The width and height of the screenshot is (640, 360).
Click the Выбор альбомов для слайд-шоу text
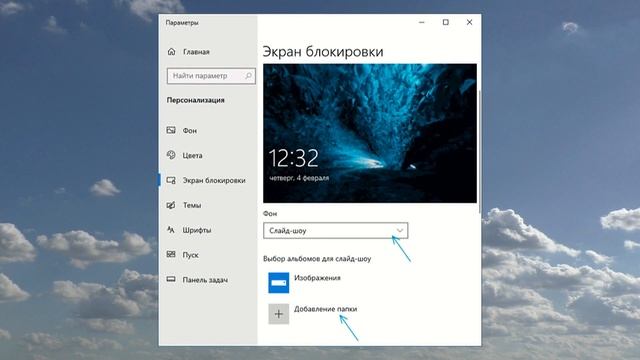pos(317,259)
